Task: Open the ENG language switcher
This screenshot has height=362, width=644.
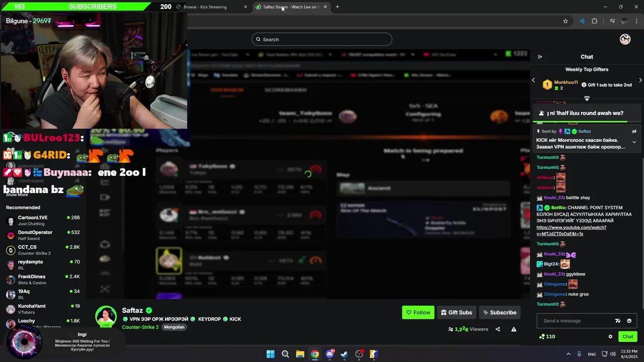Action: [592, 354]
